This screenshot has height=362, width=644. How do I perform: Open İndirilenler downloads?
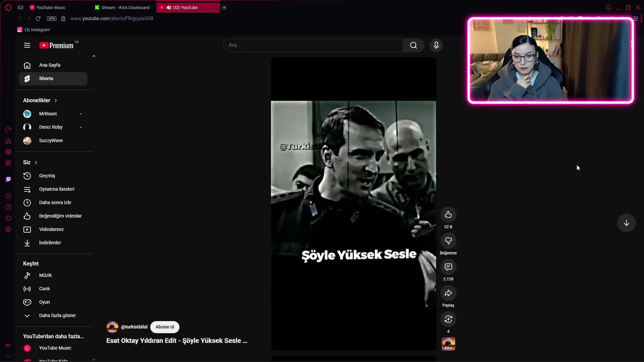(53, 242)
